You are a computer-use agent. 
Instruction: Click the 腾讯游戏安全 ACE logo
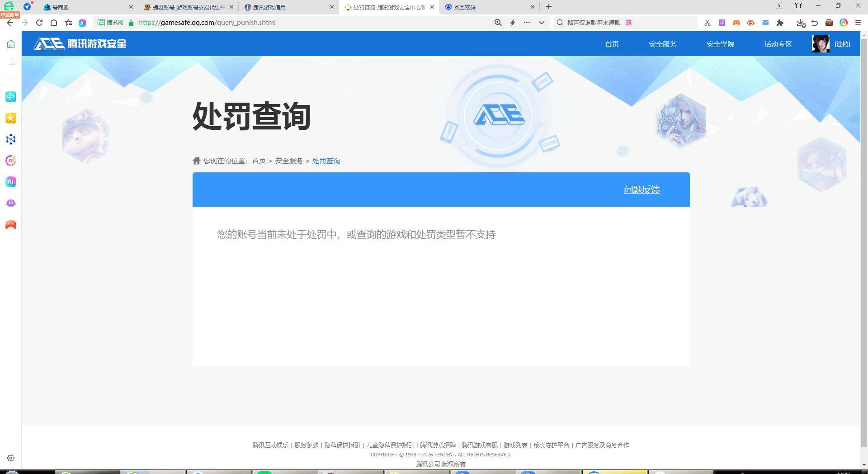point(80,43)
